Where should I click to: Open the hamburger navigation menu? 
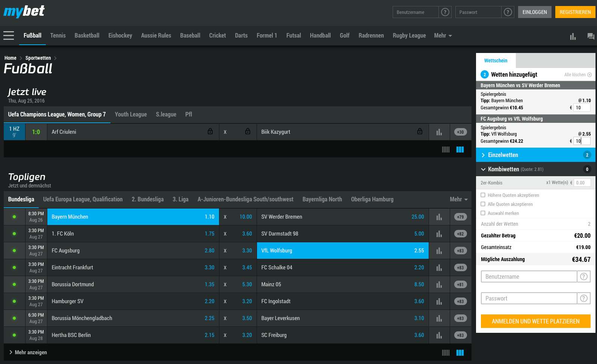coord(9,36)
